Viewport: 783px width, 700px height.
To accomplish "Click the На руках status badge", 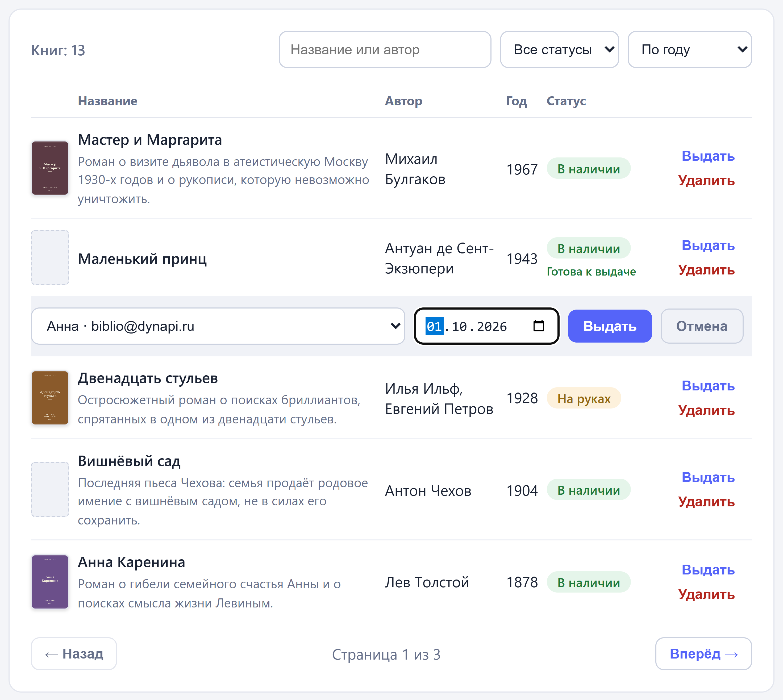I will coord(584,398).
